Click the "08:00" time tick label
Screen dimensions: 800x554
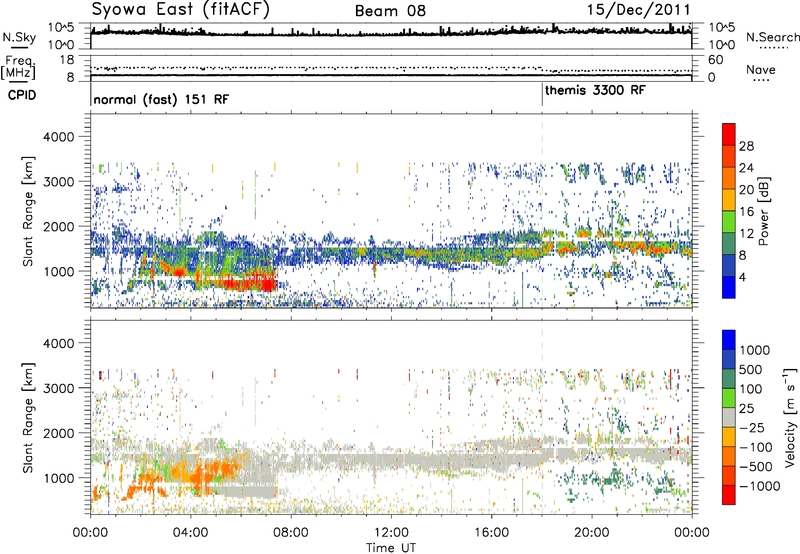click(291, 533)
